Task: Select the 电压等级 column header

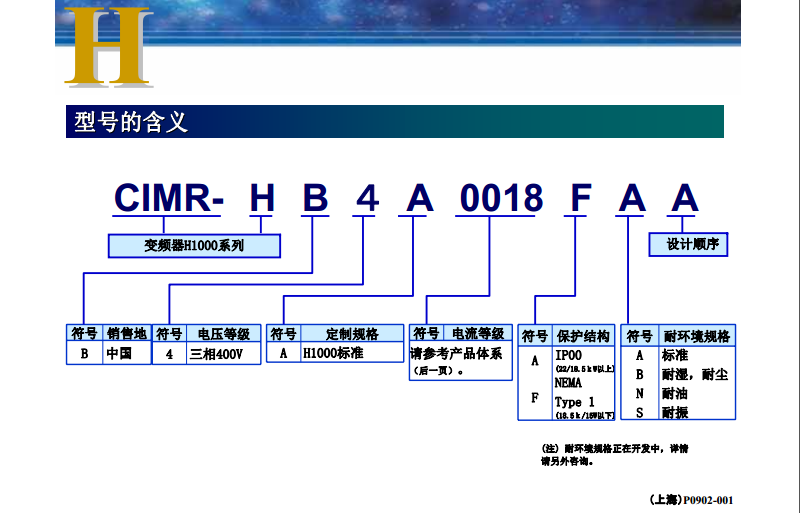Action: pyautogui.click(x=224, y=334)
